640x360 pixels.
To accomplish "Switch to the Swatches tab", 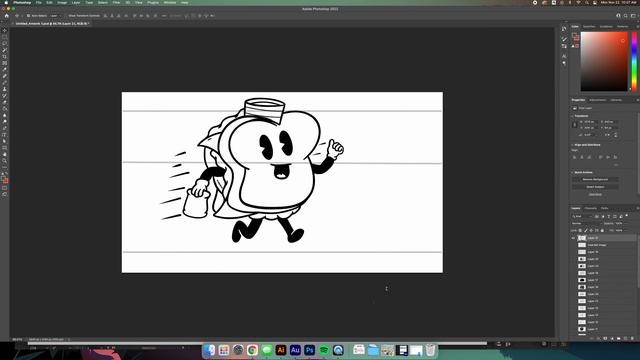I will point(589,27).
